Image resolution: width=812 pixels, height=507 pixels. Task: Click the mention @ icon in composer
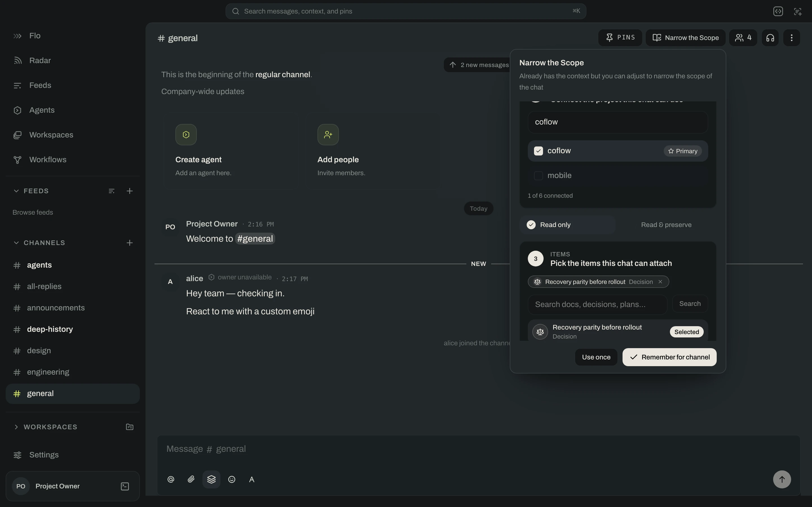[x=171, y=479]
